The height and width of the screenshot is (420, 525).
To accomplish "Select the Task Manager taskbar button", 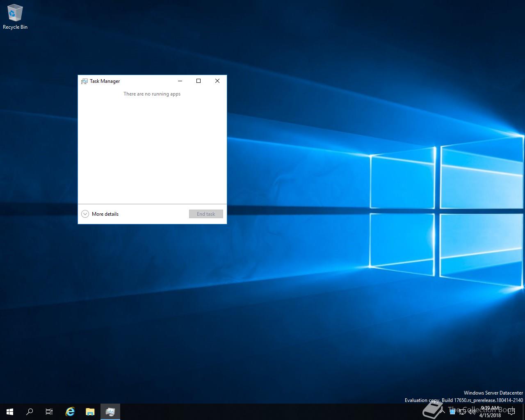I will [110, 412].
